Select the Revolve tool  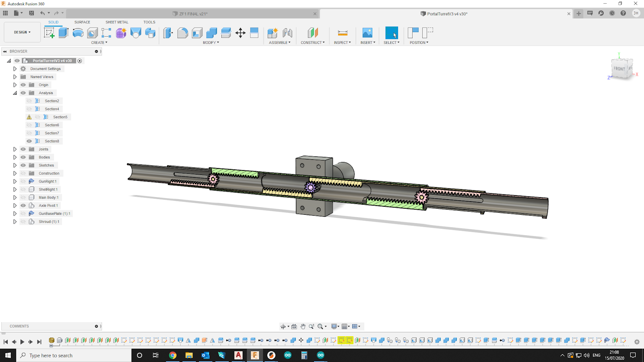click(78, 33)
